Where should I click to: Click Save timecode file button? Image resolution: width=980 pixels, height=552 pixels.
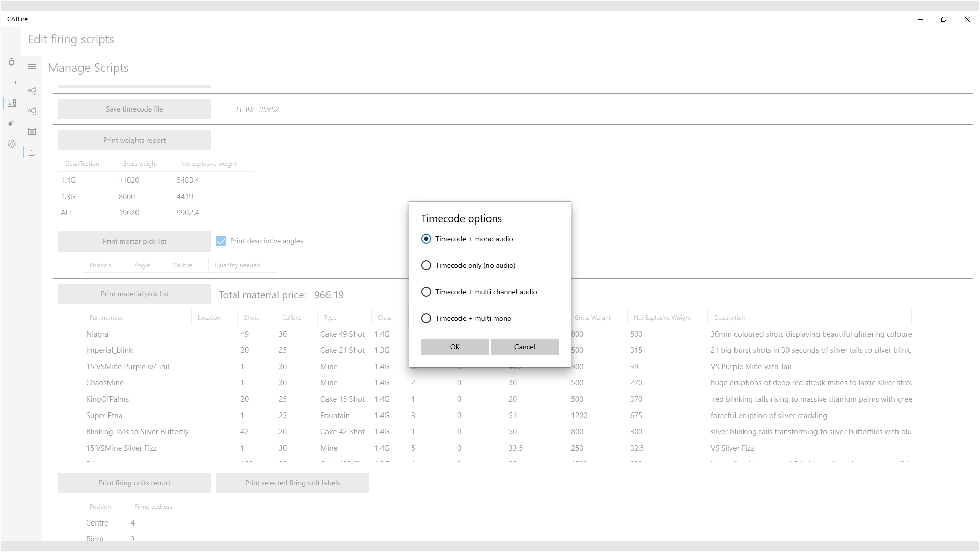pos(134,109)
